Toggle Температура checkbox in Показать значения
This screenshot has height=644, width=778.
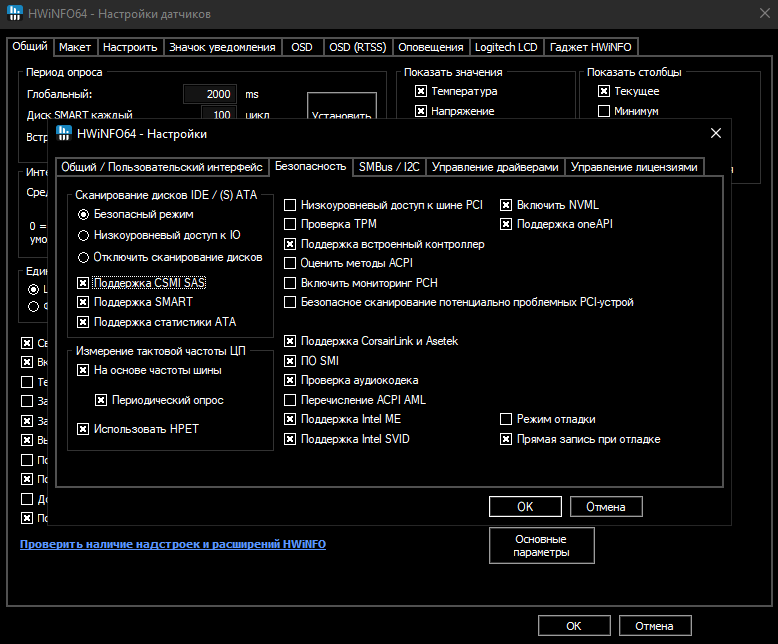pyautogui.click(x=421, y=91)
